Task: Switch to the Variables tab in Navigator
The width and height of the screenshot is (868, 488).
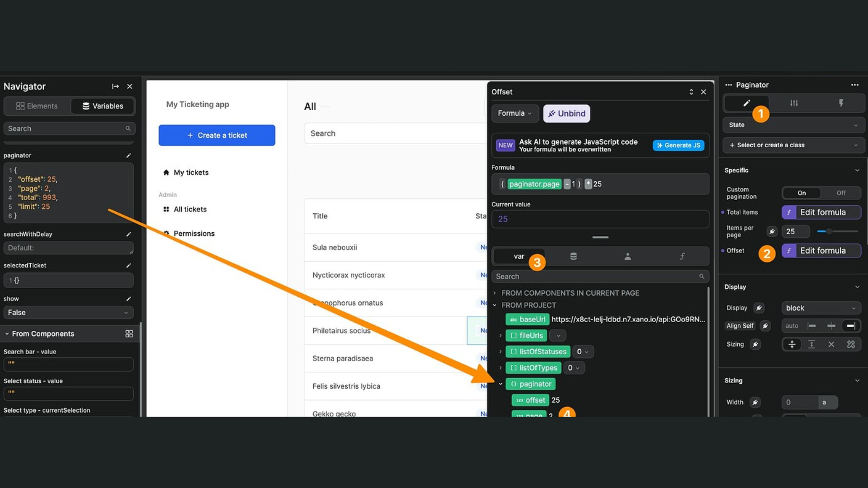Action: click(x=103, y=106)
